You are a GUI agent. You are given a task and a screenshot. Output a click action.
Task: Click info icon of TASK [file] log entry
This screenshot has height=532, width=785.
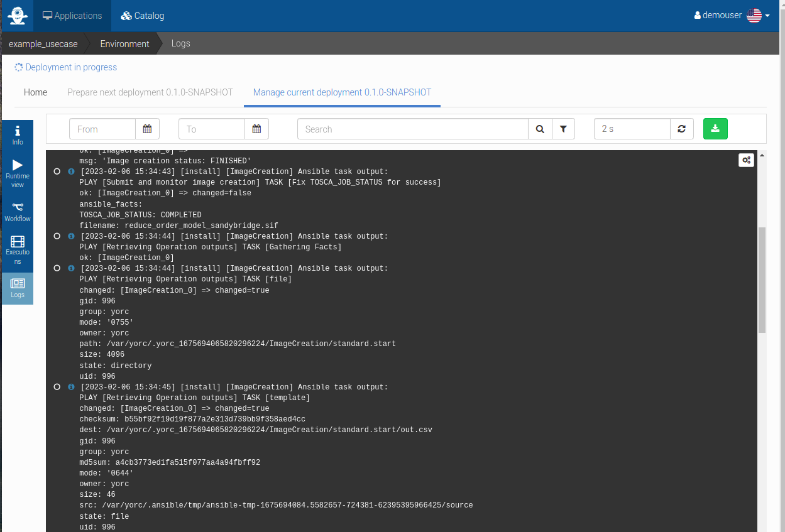pyautogui.click(x=71, y=268)
